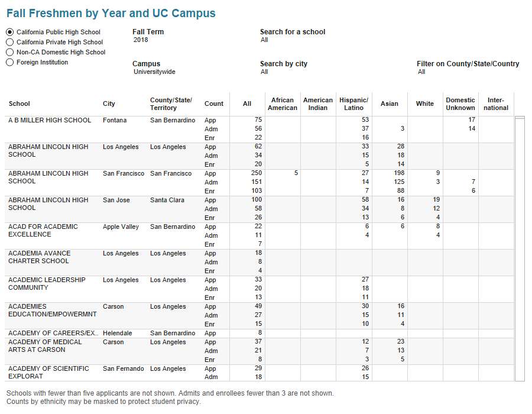Enable the California Public High School option
532x414 pixels.
[x=9, y=31]
